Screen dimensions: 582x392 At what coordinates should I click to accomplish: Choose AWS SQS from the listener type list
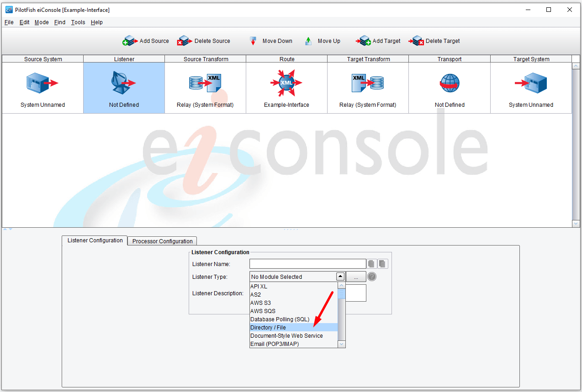(x=293, y=311)
